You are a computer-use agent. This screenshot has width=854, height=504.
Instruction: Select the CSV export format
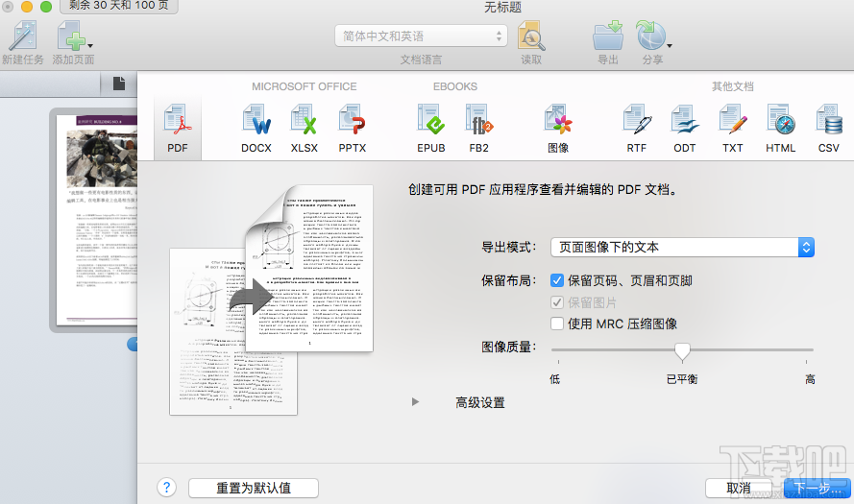828,129
